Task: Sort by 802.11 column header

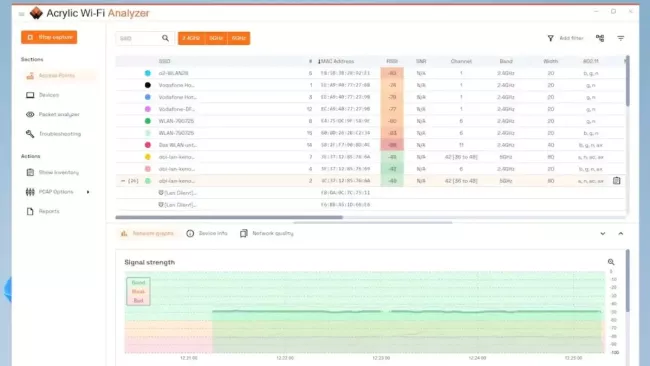Action: 591,61
